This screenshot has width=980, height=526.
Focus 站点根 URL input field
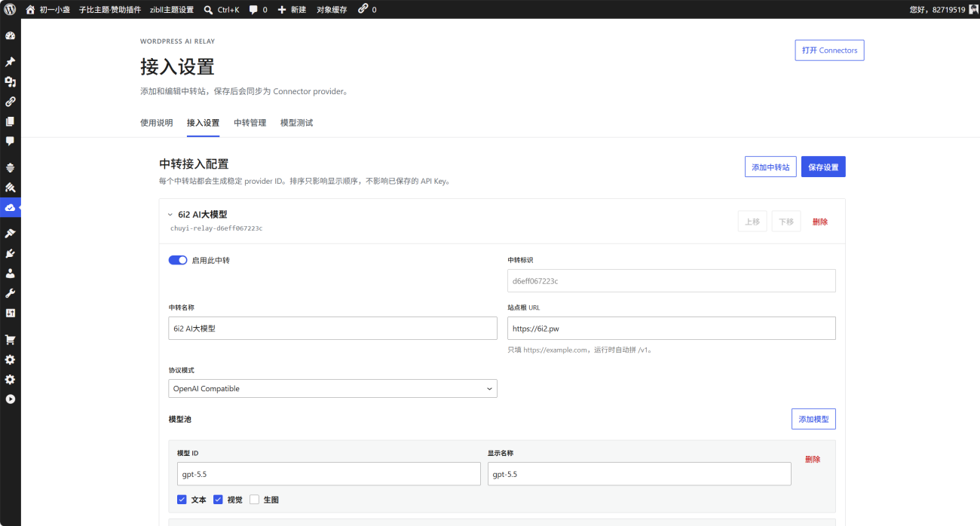pyautogui.click(x=672, y=328)
